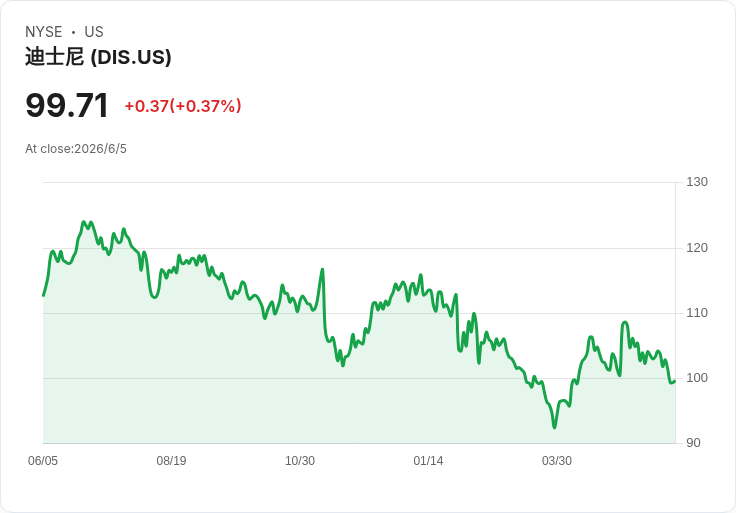Click the US market label

(94, 32)
